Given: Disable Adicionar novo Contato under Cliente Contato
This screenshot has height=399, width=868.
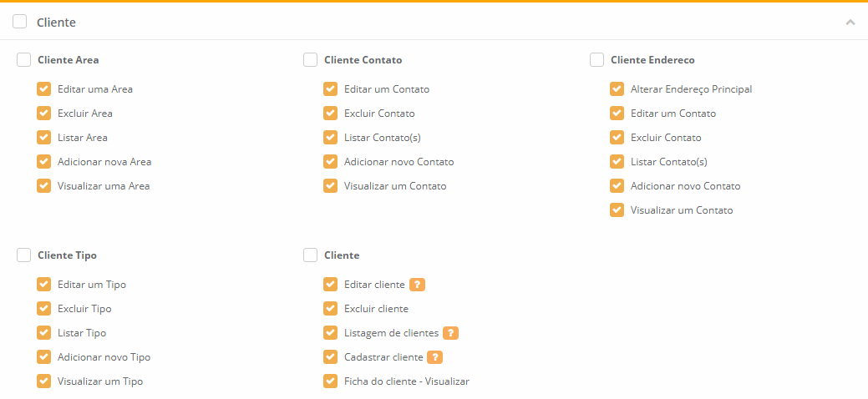Looking at the screenshot, I should tap(331, 162).
